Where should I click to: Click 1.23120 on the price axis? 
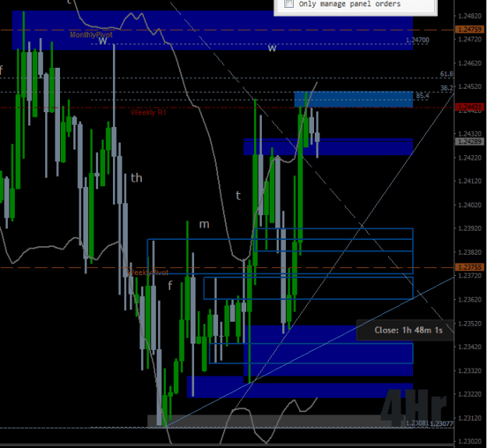pyautogui.click(x=470, y=418)
